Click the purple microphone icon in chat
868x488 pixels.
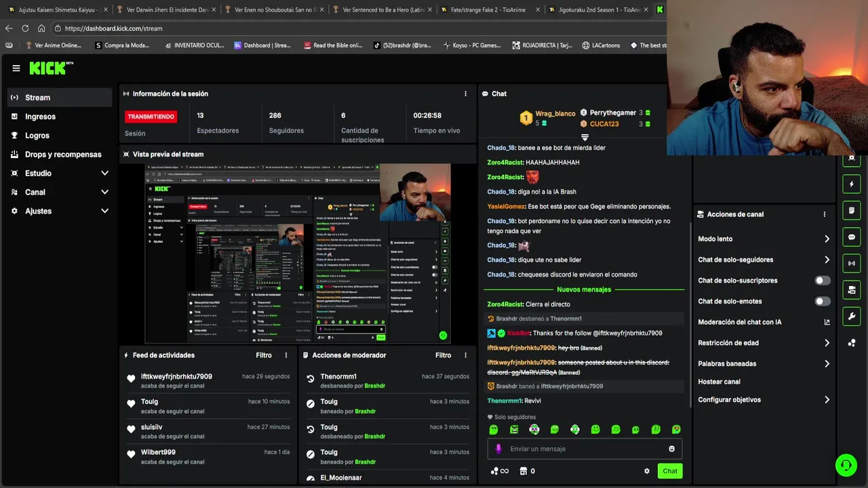click(x=498, y=449)
